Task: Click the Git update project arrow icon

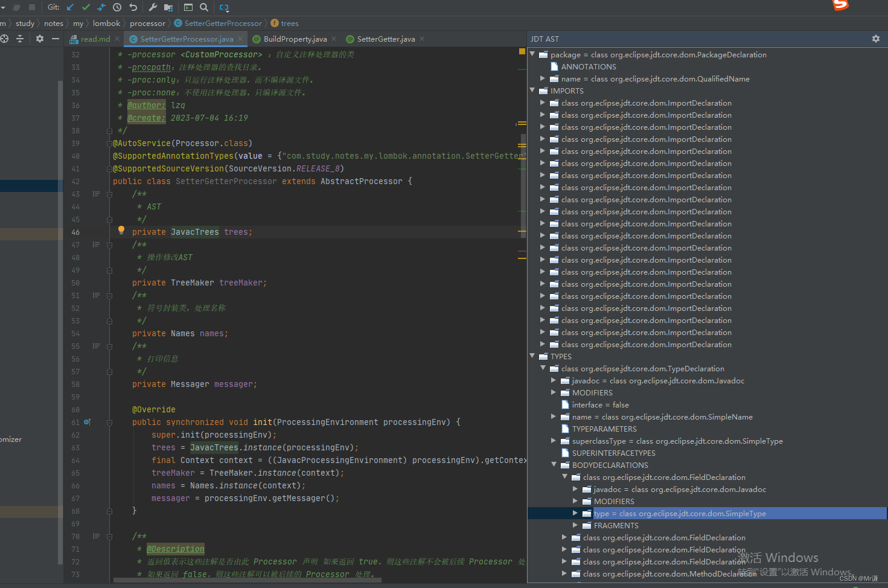Action: pos(70,7)
